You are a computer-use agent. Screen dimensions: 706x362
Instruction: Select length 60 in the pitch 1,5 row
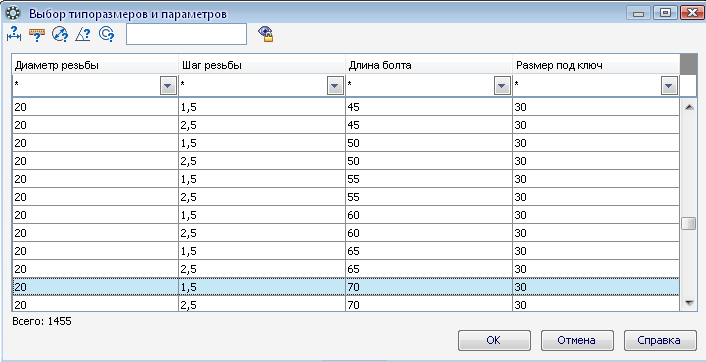tap(429, 215)
